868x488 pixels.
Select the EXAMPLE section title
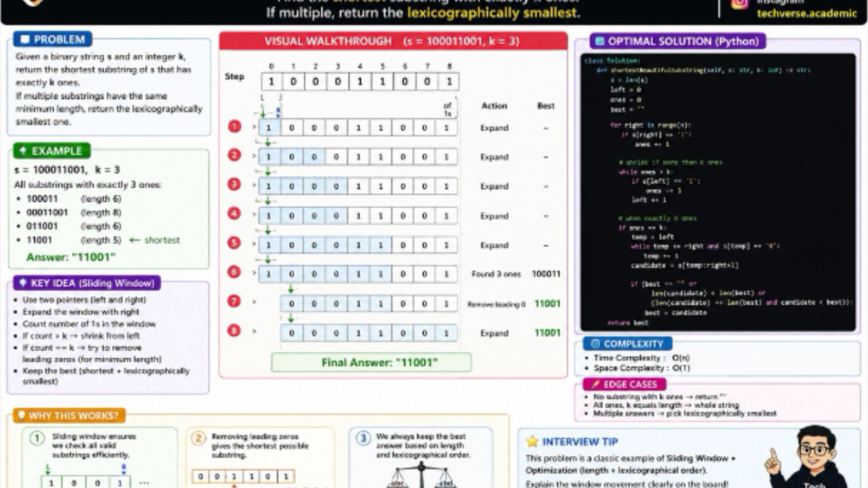[57, 151]
